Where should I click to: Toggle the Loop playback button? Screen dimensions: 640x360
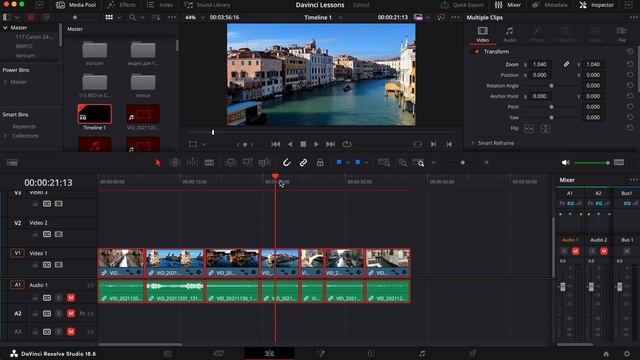coord(347,144)
